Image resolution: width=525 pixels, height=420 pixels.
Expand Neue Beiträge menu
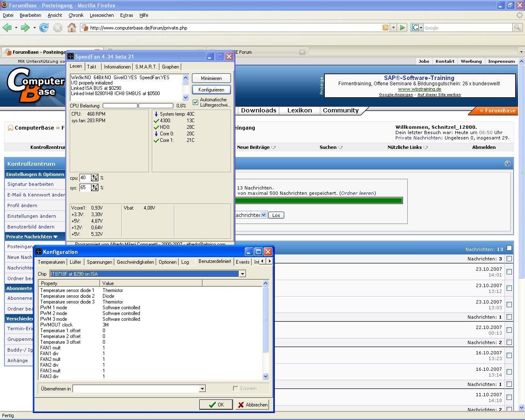coord(274,147)
